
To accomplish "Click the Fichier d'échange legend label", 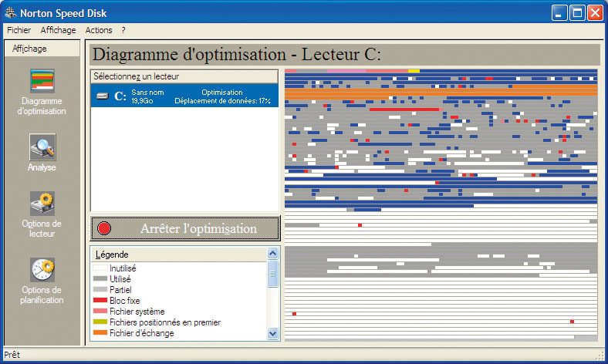I will (141, 333).
